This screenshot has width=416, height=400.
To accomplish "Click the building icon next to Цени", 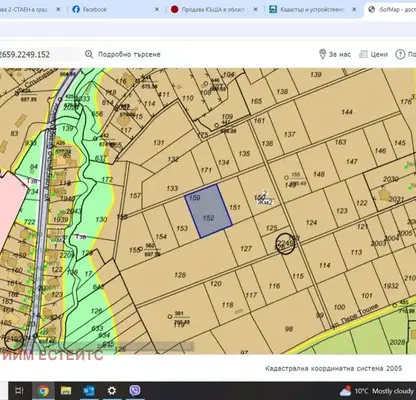I will click(363, 54).
